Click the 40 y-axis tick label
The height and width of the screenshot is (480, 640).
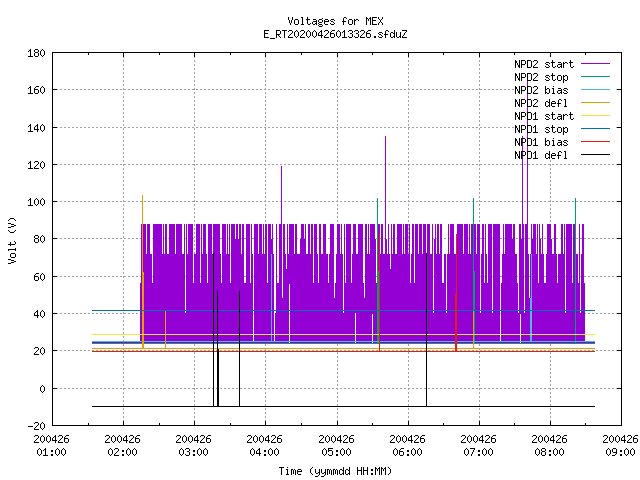click(39, 314)
